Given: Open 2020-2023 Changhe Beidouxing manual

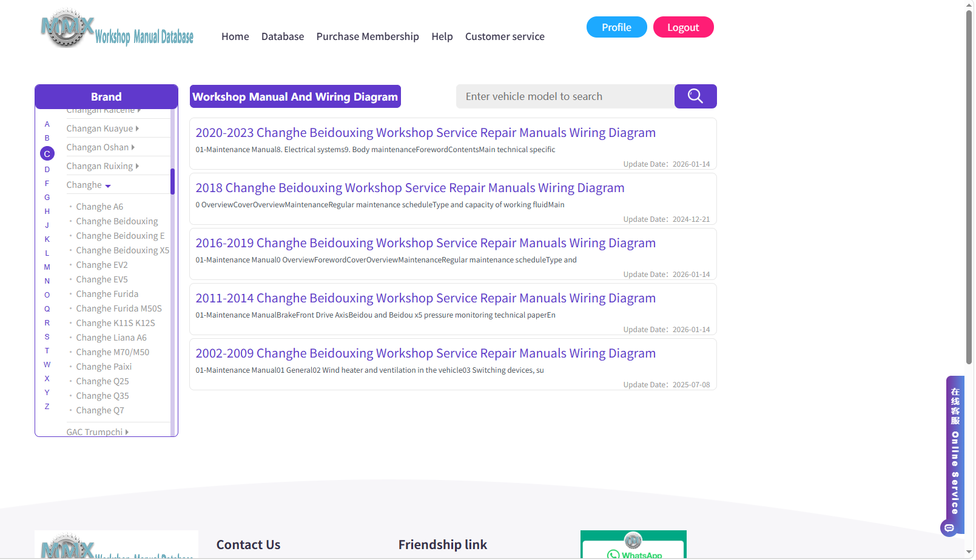Looking at the screenshot, I should 425,133.
